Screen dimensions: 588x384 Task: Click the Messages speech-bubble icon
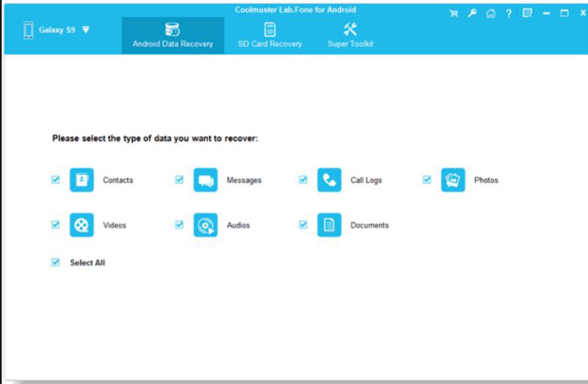pyautogui.click(x=206, y=179)
